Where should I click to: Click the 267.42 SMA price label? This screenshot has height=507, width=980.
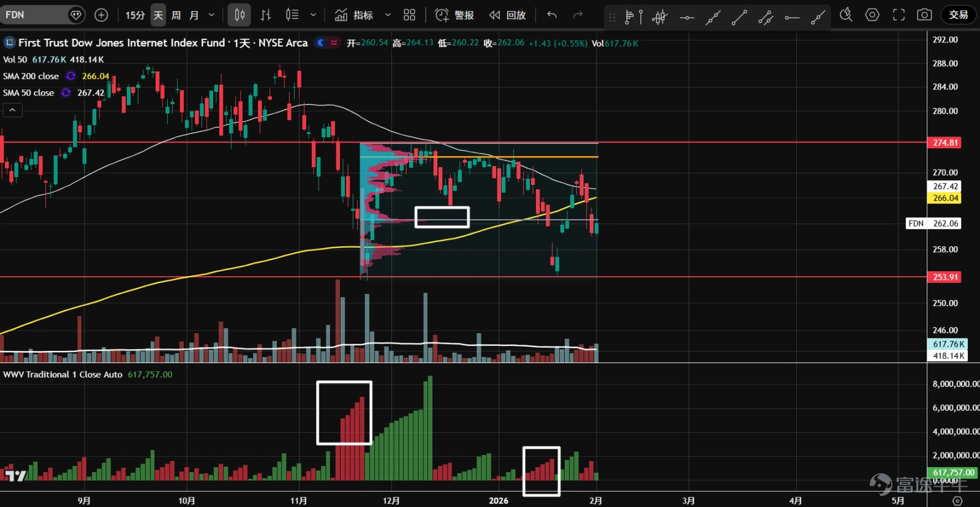(945, 186)
